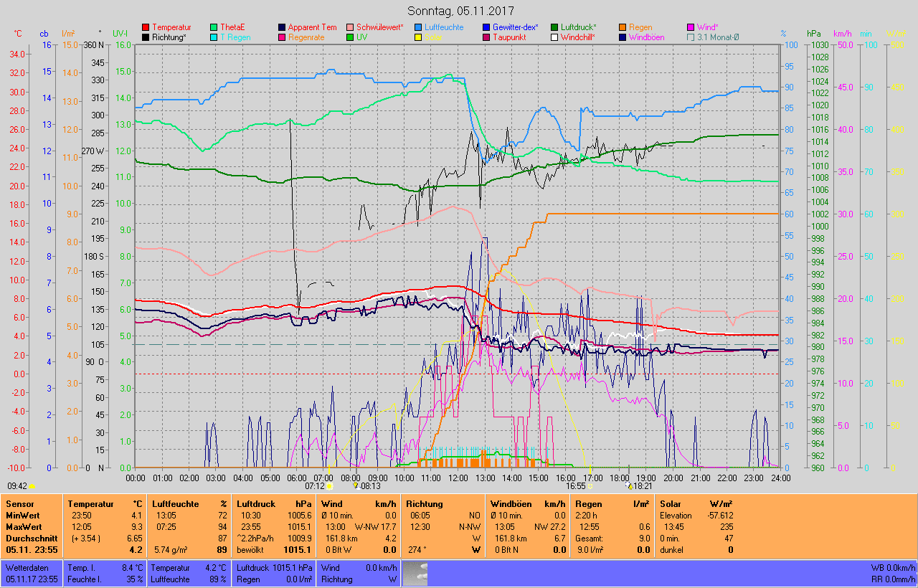Click the Taupunkt legend label
Image resolution: width=918 pixels, height=588 pixels.
point(510,37)
